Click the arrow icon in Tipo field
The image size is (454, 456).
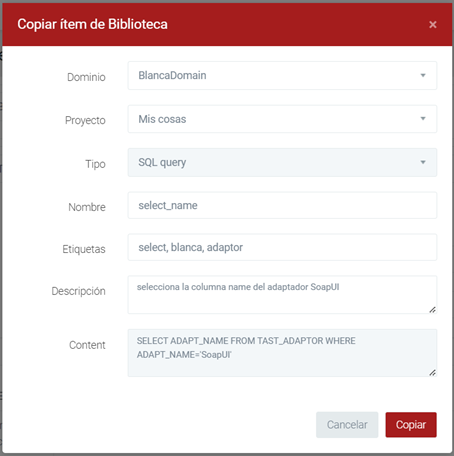tap(423, 162)
